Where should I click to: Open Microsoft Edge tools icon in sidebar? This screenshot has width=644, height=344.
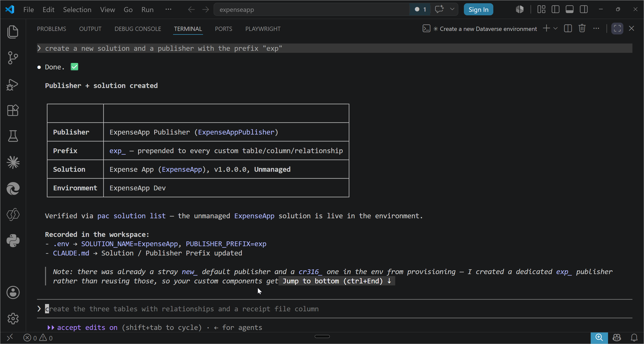pyautogui.click(x=13, y=189)
